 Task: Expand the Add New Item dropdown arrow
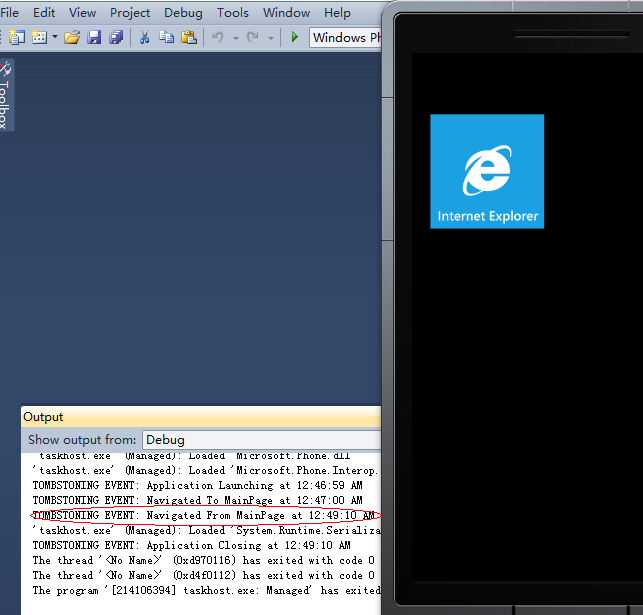click(55, 37)
